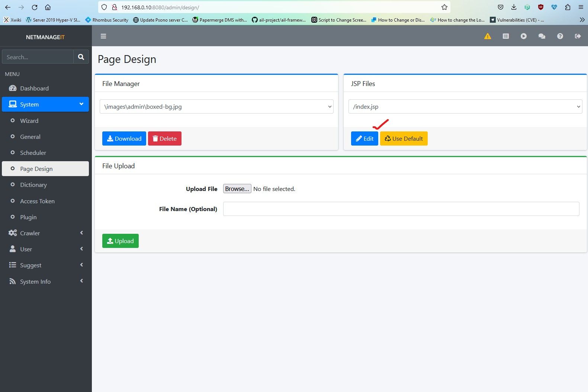The height and width of the screenshot is (392, 588).
Task: Open the chat bubbles icon in header
Action: [542, 36]
